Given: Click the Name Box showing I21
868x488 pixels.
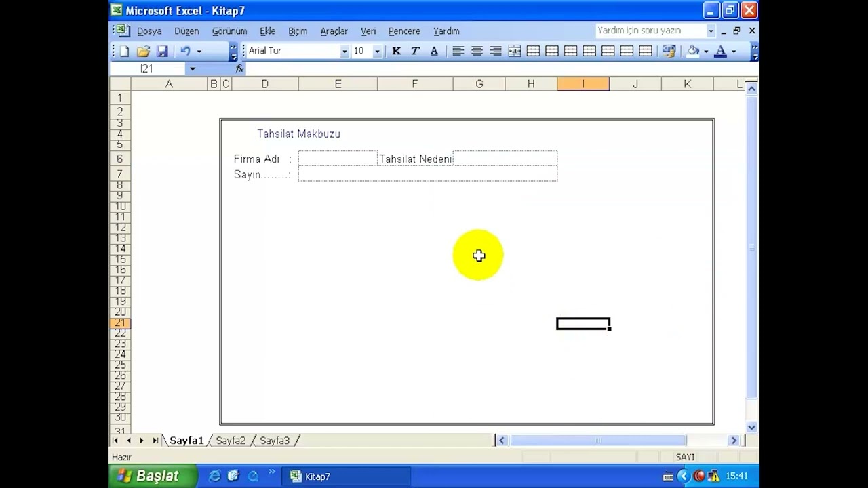Looking at the screenshot, I should [147, 68].
